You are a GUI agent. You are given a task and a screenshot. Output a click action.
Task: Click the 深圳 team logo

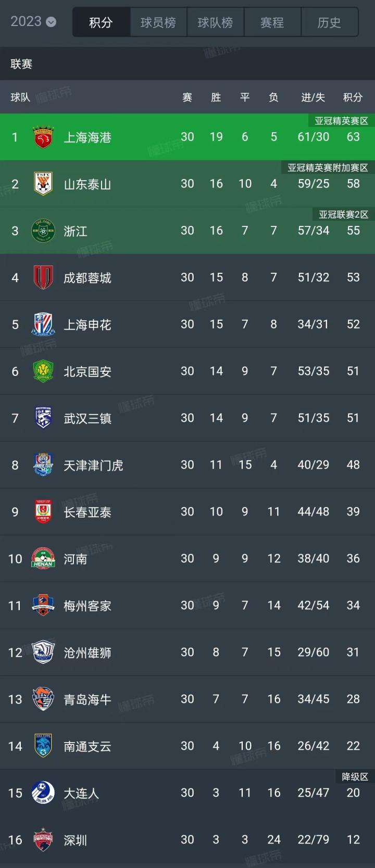pos(43,840)
